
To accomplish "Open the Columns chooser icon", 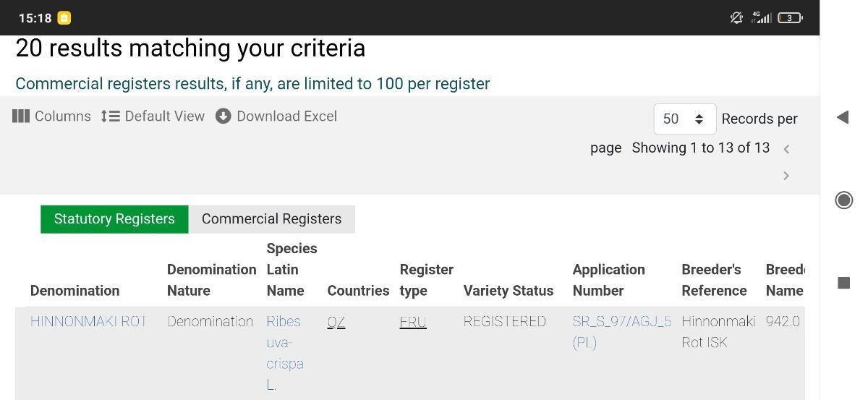I will 21,116.
